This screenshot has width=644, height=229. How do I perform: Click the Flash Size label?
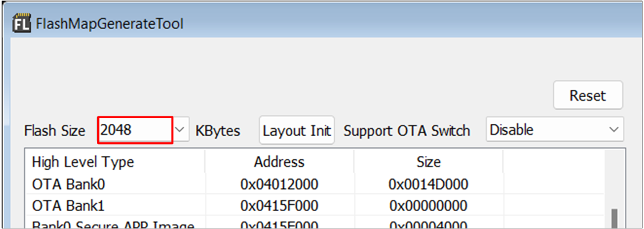55,131
